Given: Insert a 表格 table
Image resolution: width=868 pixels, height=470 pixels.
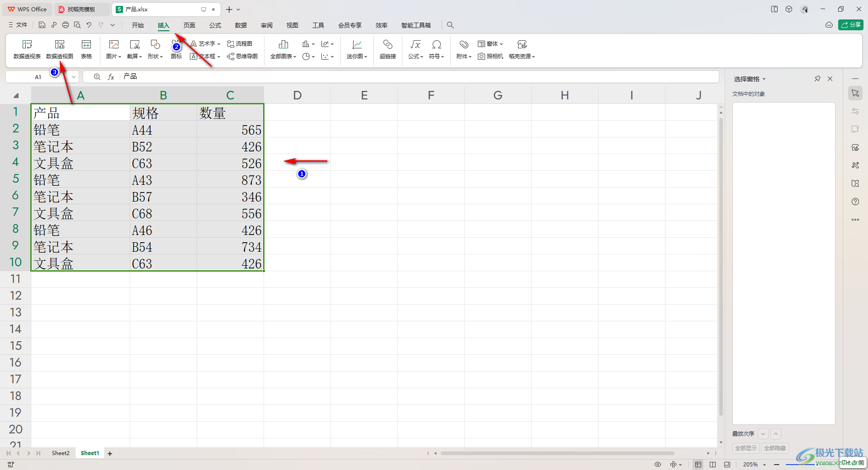Looking at the screenshot, I should pos(86,49).
